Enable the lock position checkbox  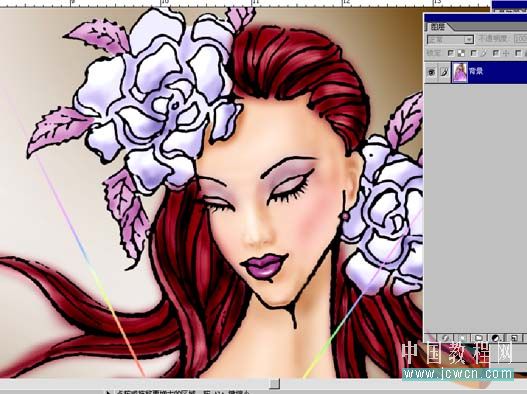point(496,53)
